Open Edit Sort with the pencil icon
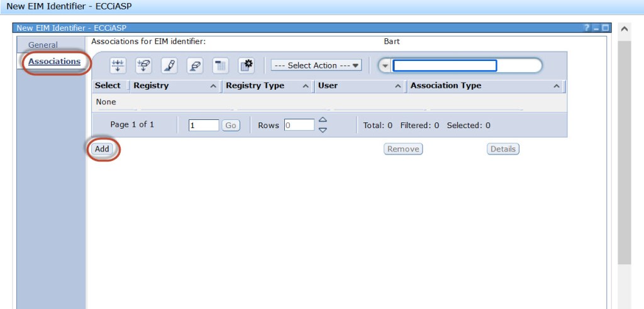Image resolution: width=644 pixels, height=309 pixels. point(169,65)
